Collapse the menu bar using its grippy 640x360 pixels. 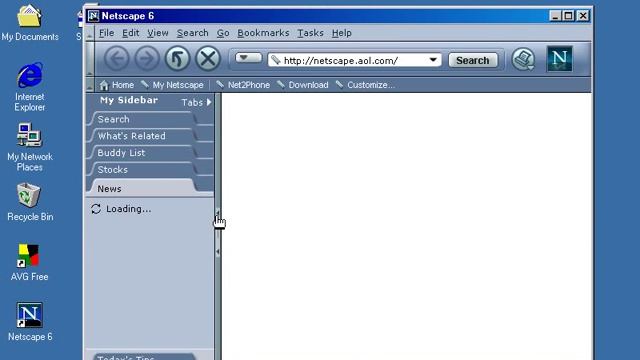coord(89,33)
